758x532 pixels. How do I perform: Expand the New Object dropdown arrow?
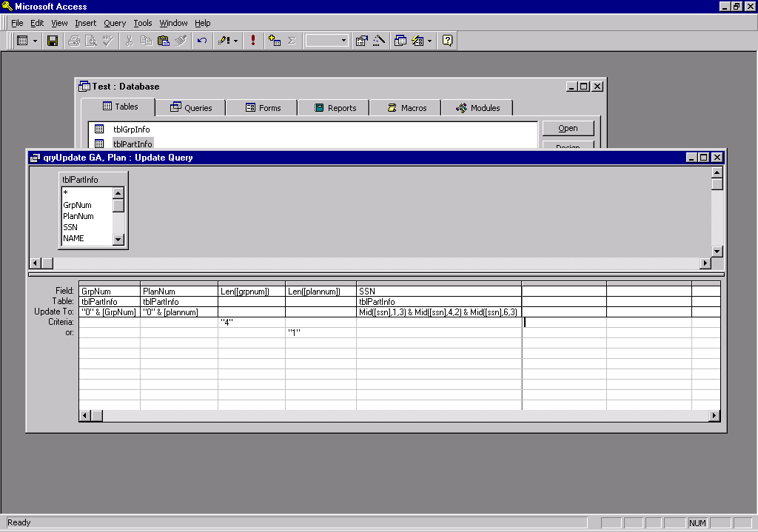[430, 41]
